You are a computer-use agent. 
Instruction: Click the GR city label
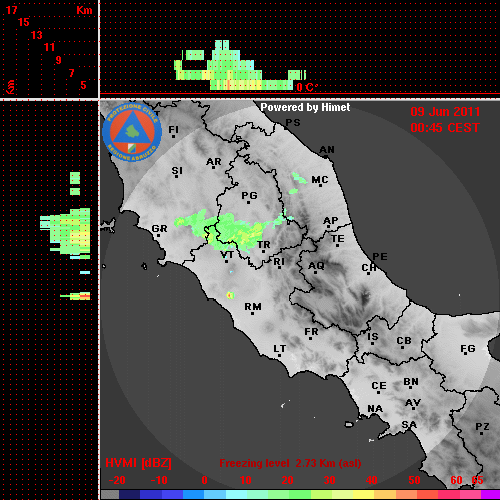[159, 229]
